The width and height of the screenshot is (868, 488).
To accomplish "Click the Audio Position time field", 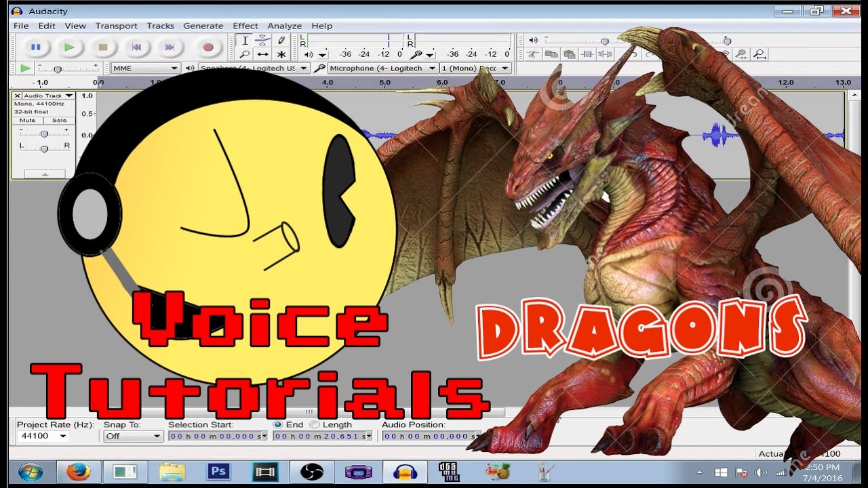I will [x=431, y=436].
